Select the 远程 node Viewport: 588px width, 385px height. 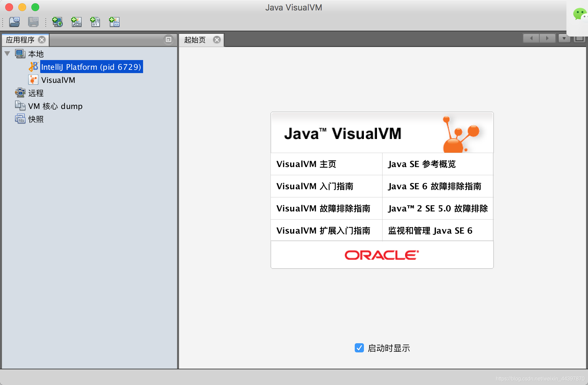[36, 93]
